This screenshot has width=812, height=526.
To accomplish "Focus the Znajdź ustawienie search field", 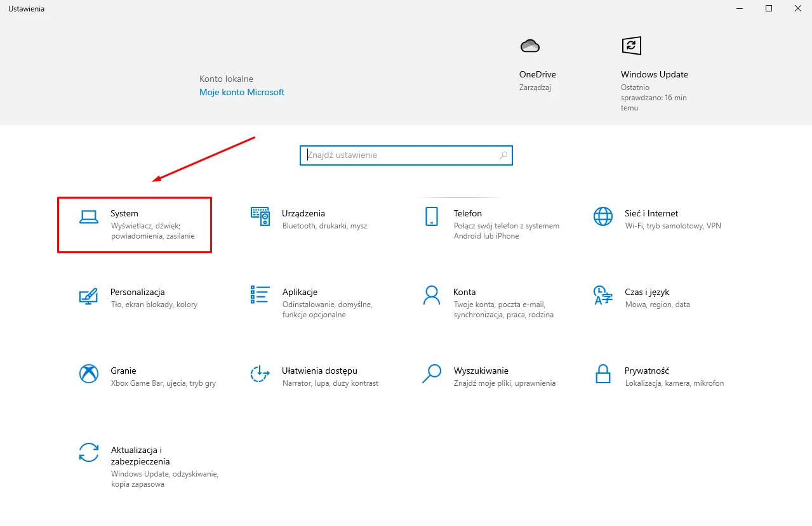I will click(x=400, y=155).
